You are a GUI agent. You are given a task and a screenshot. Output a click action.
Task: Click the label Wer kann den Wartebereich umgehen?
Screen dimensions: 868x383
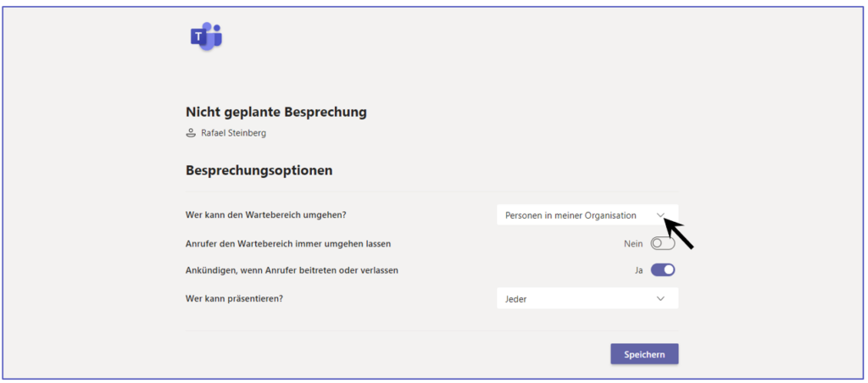pyautogui.click(x=265, y=215)
